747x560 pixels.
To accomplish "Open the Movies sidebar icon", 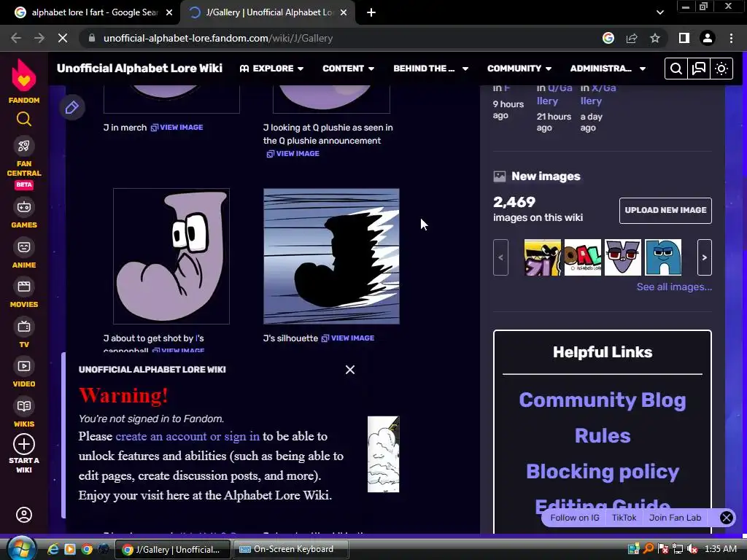I will pos(24,287).
